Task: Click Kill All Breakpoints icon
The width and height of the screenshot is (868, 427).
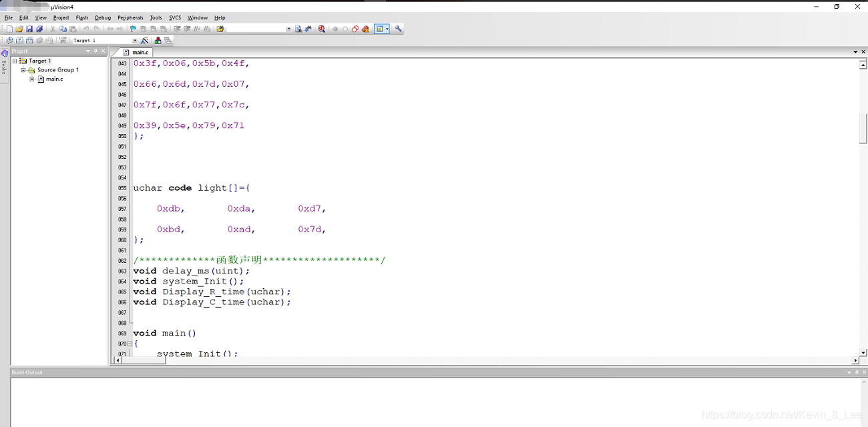Action: tap(365, 29)
